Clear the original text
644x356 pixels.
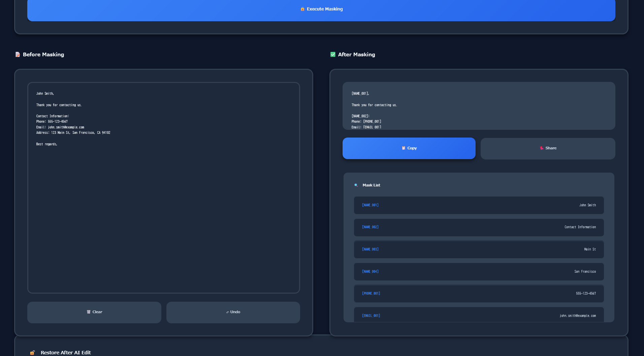click(x=94, y=312)
